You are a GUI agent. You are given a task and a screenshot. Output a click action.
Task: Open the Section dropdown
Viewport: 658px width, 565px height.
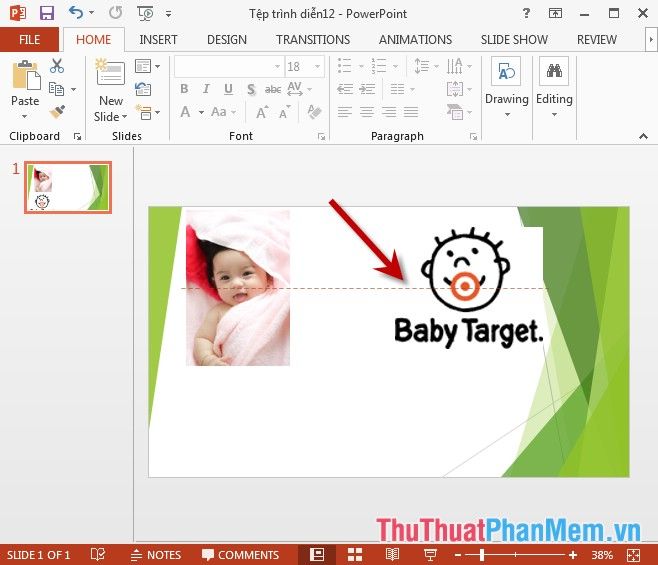(147, 112)
